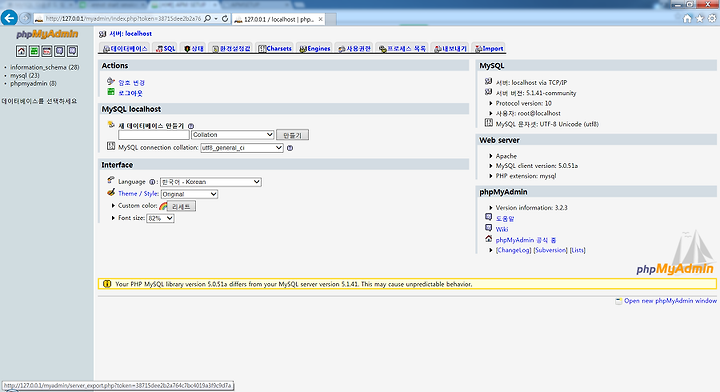Click the home icon beside phpMyAdmin 공식 홈

(x=489, y=239)
